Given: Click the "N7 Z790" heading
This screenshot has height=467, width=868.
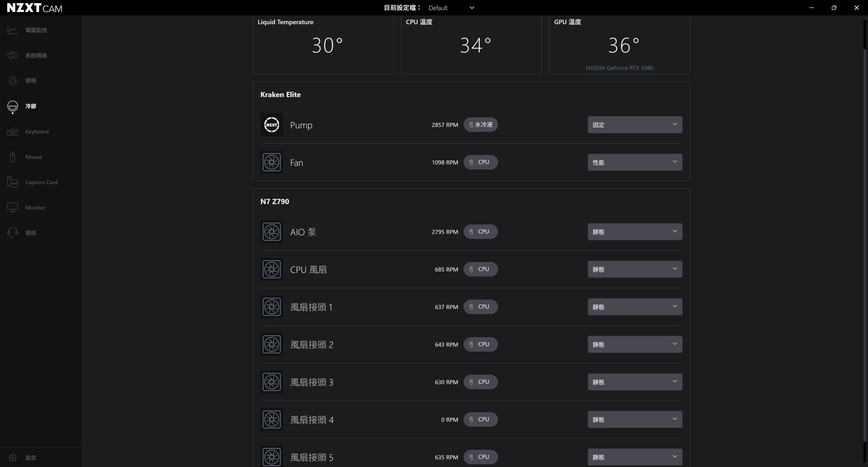Looking at the screenshot, I should [x=275, y=201].
